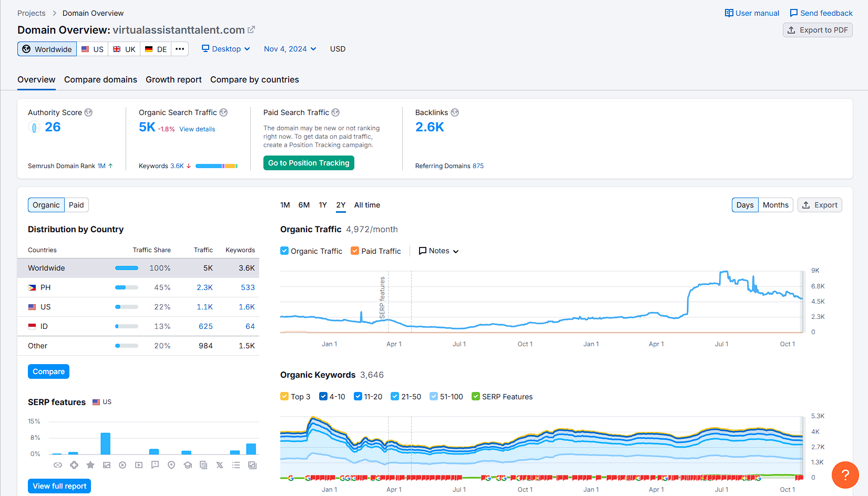Select the UK database tab
Viewport: 868px width, 496px height.
pyautogui.click(x=124, y=49)
